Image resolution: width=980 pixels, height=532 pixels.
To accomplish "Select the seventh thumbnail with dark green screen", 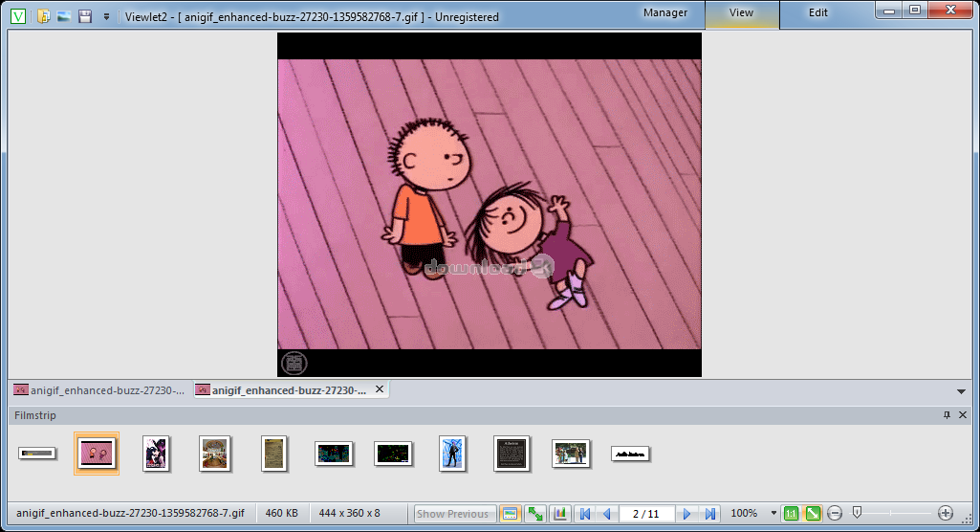I will tap(393, 454).
